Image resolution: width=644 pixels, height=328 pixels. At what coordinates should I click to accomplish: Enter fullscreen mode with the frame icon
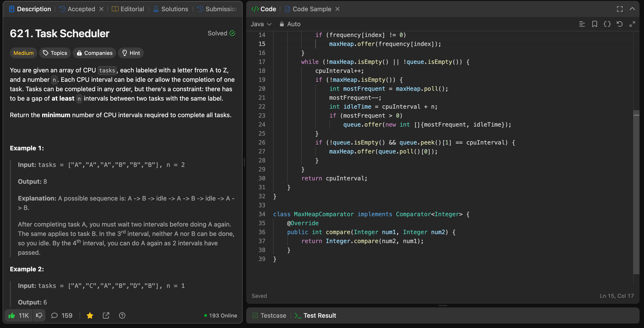pyautogui.click(x=620, y=9)
